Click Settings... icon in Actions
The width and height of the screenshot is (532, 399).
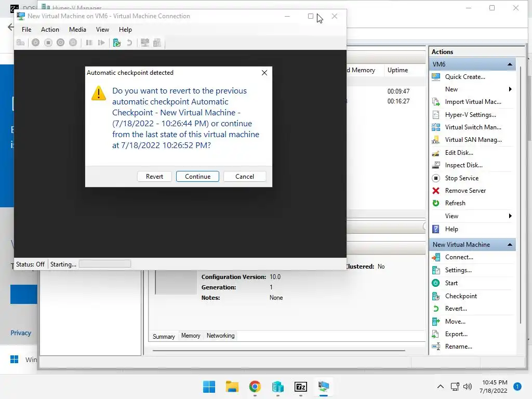click(x=436, y=270)
